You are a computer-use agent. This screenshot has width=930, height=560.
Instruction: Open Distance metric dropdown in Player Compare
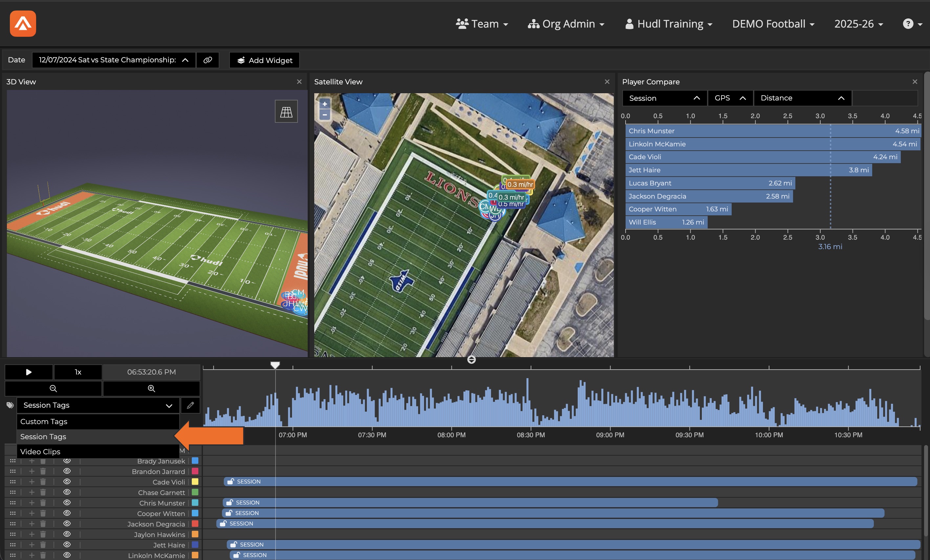(803, 98)
